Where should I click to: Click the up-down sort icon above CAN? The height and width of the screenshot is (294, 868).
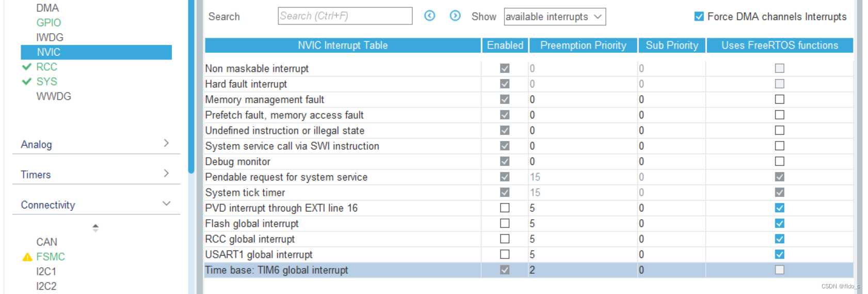(95, 227)
